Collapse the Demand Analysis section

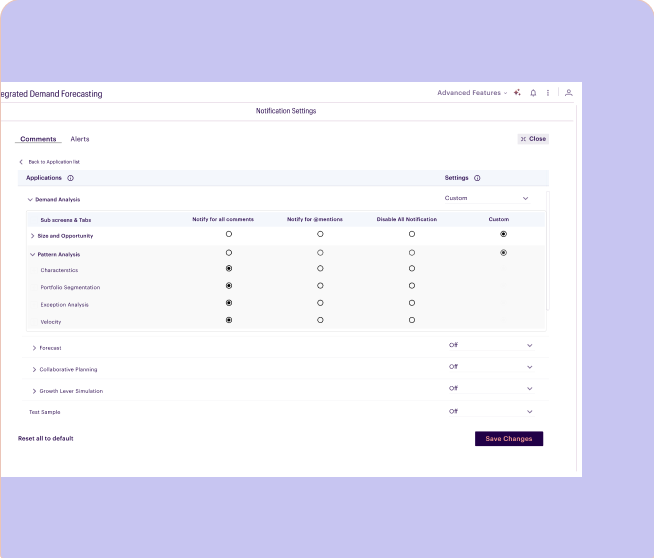click(x=30, y=199)
